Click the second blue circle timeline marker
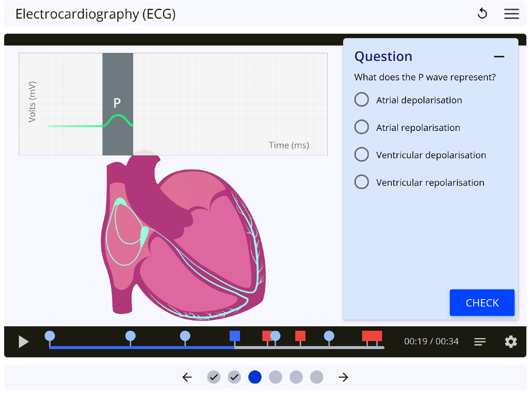Screen dimensions: 532x399 [x=130, y=336]
